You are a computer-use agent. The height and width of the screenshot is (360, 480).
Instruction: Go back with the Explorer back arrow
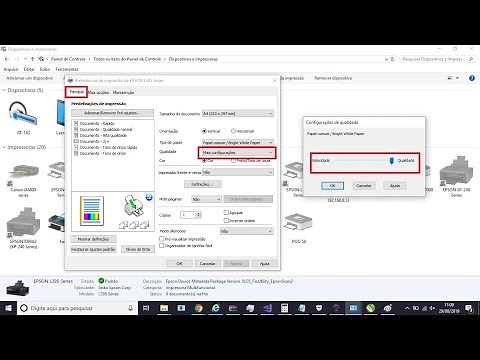[x=7, y=59]
